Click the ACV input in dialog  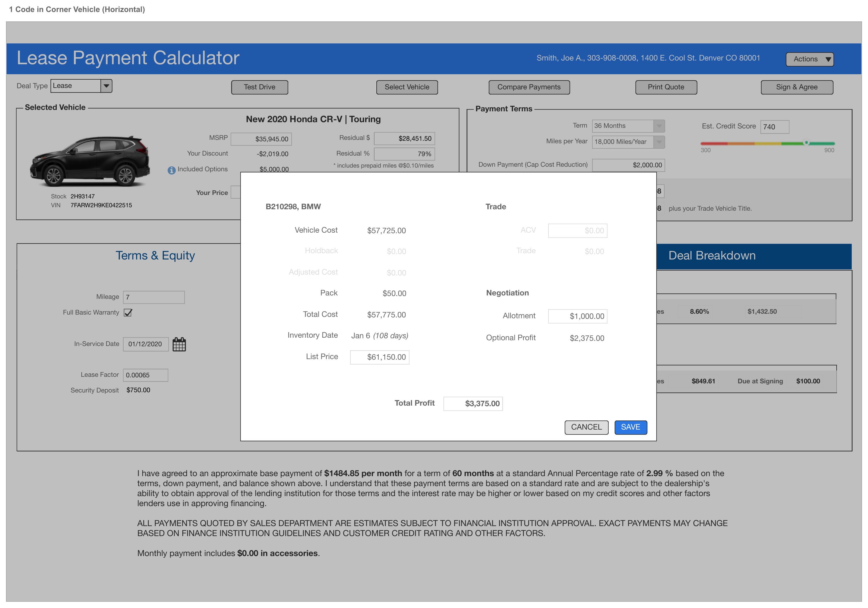[578, 231]
